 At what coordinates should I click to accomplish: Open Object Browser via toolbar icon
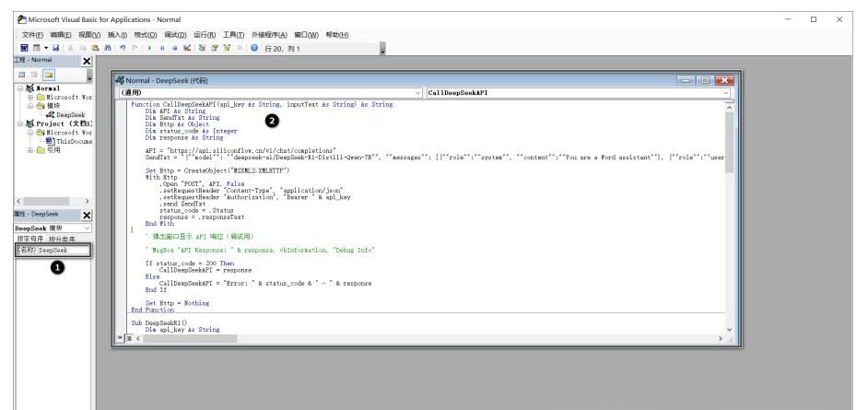(227, 48)
